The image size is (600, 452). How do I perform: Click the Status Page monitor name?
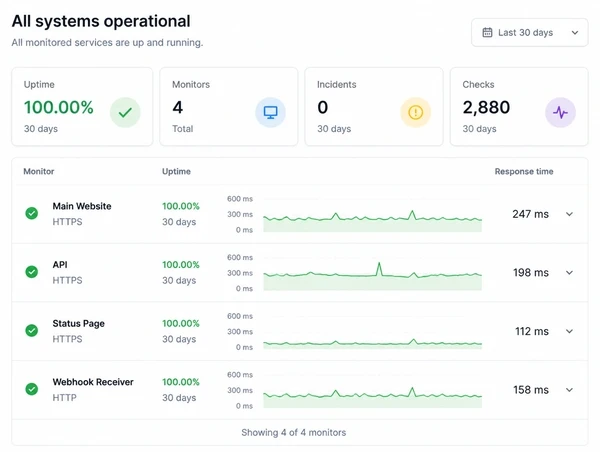click(78, 324)
